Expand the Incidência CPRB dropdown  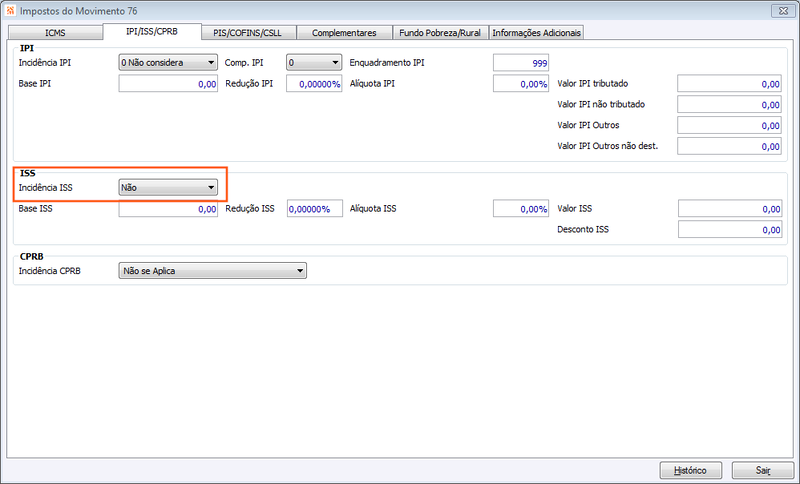coord(212,271)
